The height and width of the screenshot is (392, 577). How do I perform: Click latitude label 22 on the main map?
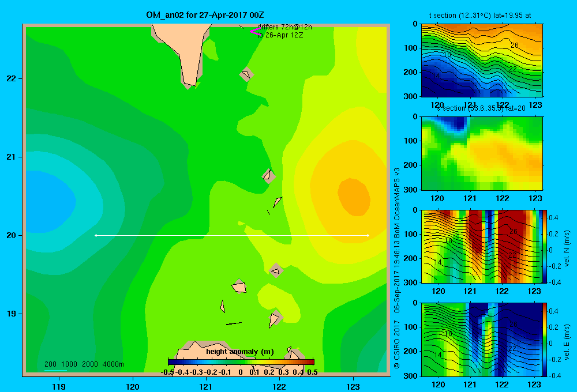(x=12, y=79)
